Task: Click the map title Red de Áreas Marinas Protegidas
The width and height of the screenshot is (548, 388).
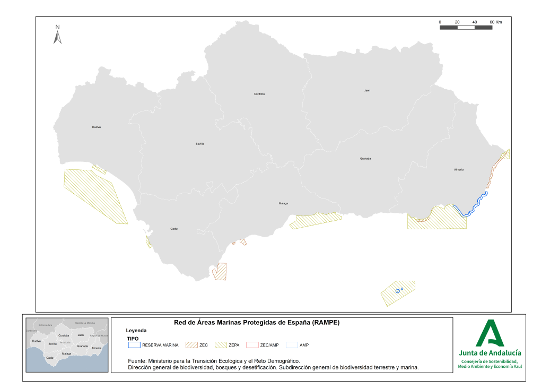Action: (257, 322)
